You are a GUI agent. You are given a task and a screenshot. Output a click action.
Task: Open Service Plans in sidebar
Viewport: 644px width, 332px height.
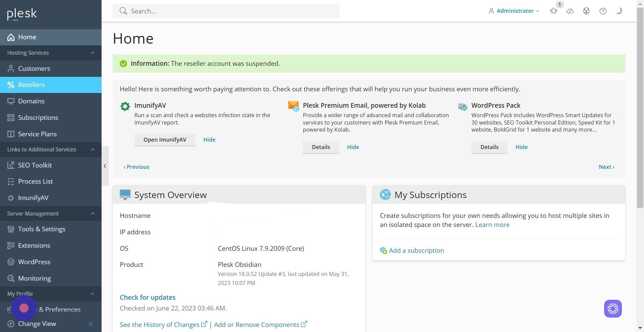tap(51, 134)
